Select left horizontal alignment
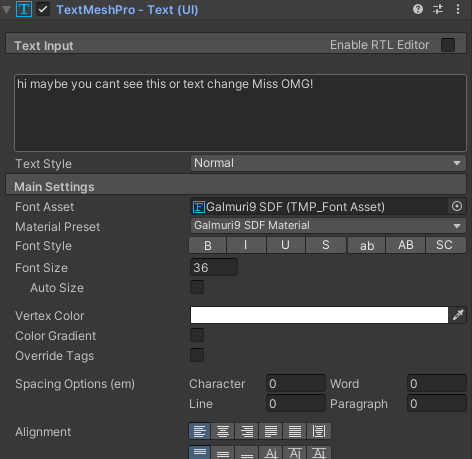 (x=200, y=431)
